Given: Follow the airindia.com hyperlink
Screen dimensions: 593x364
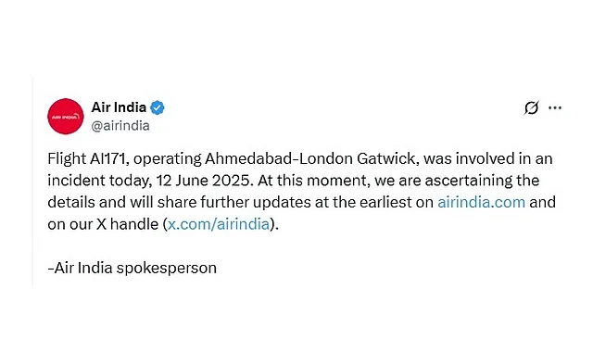Looking at the screenshot, I should click(x=481, y=202).
